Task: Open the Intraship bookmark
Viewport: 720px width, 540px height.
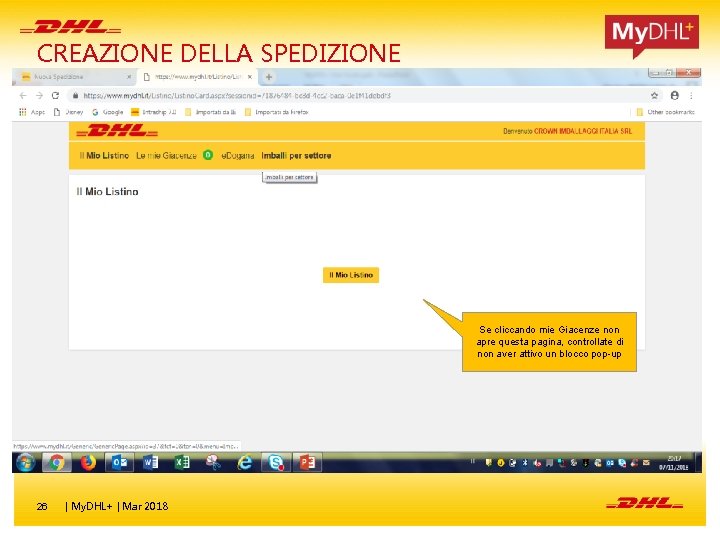Action: point(153,112)
